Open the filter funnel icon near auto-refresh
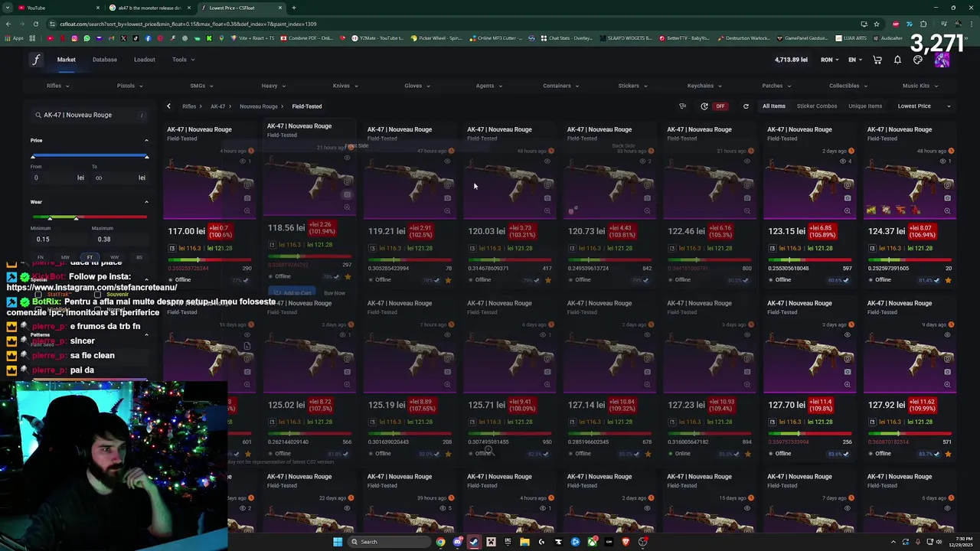The height and width of the screenshot is (551, 980). [x=682, y=106]
